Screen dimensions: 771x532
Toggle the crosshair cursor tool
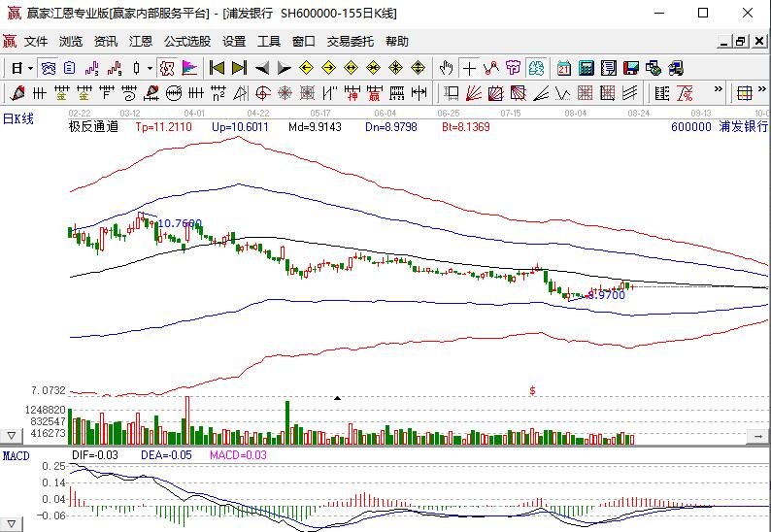coord(469,68)
